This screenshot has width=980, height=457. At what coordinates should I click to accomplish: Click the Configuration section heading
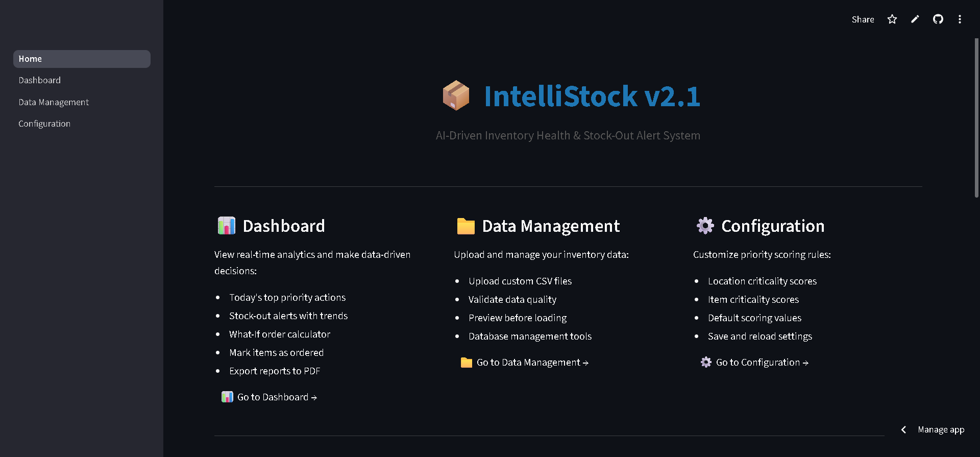point(773,226)
